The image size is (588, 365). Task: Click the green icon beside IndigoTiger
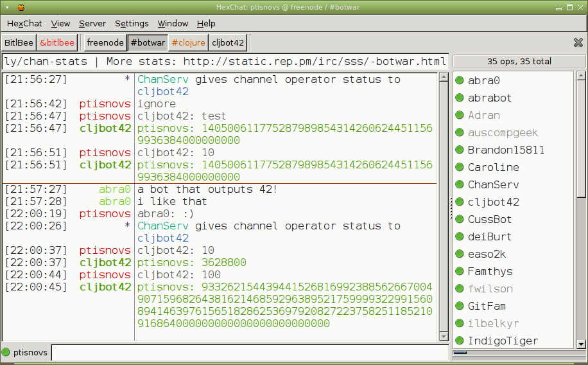tap(460, 341)
